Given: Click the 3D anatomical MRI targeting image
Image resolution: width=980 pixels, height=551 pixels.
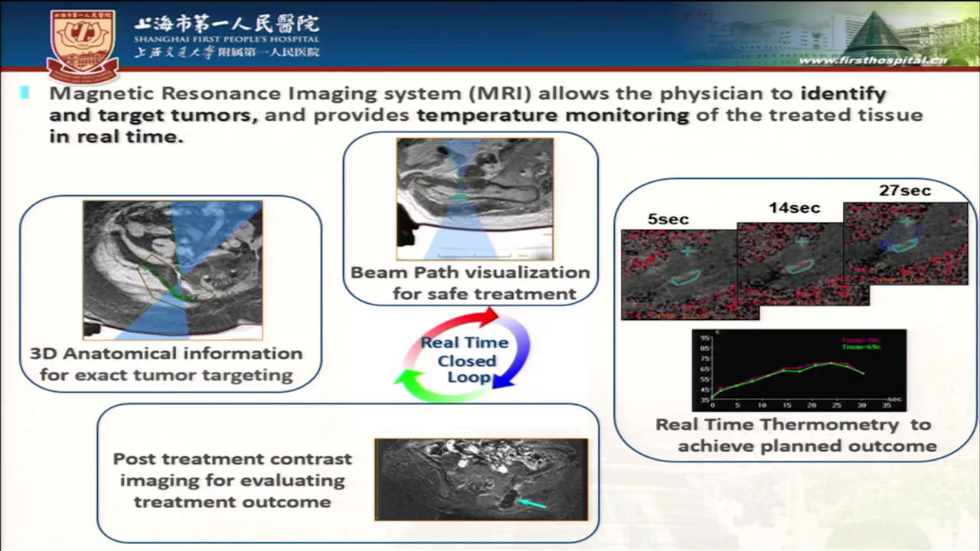Looking at the screenshot, I should click(173, 270).
